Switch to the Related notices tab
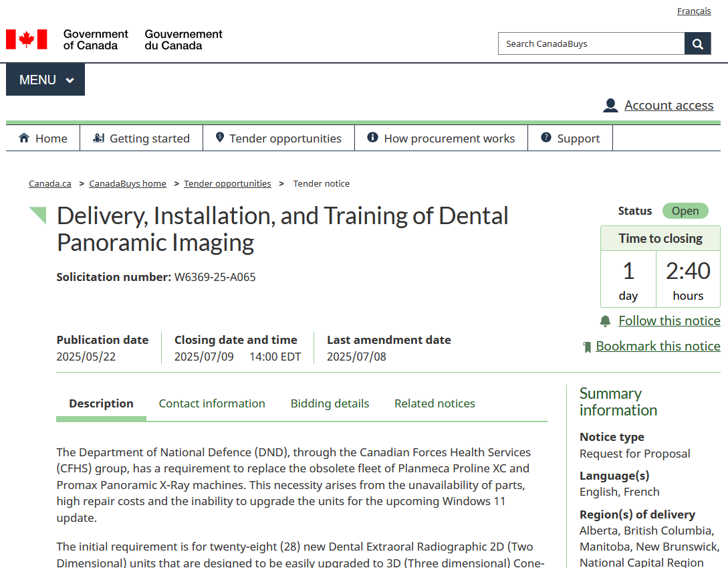The image size is (728, 568). click(x=435, y=403)
